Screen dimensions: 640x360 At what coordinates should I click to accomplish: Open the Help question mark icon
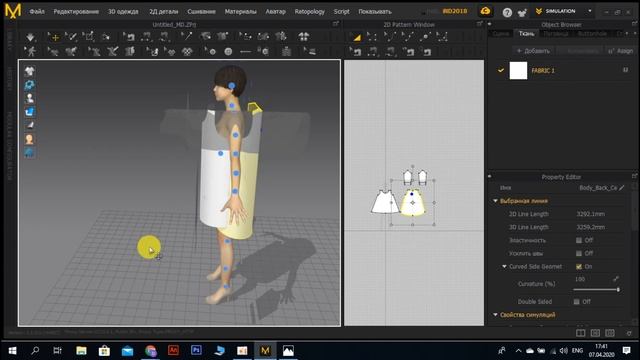pyautogui.click(x=507, y=12)
